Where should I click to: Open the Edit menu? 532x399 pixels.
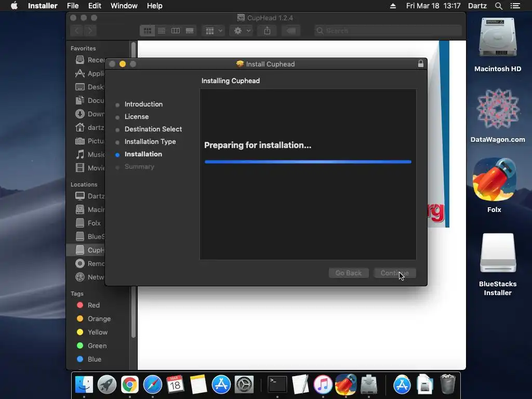pyautogui.click(x=95, y=6)
